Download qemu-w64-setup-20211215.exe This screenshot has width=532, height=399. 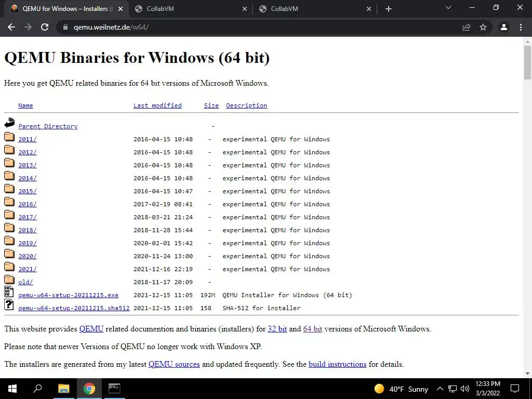click(68, 295)
